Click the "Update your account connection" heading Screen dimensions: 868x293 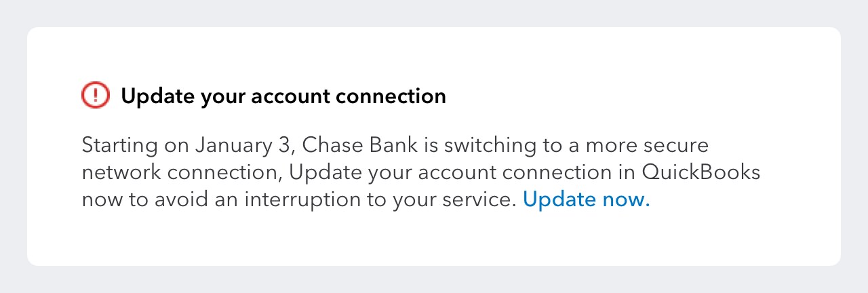coord(283,96)
